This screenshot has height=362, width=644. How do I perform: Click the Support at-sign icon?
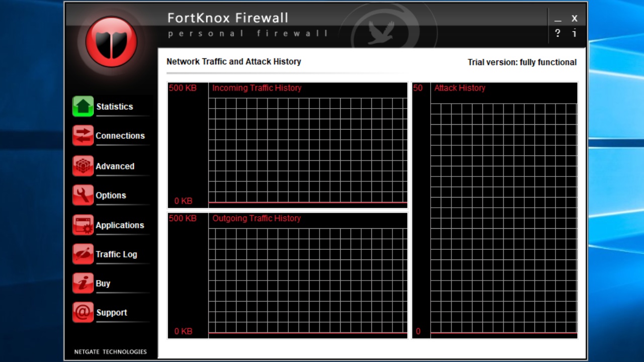pos(83,312)
